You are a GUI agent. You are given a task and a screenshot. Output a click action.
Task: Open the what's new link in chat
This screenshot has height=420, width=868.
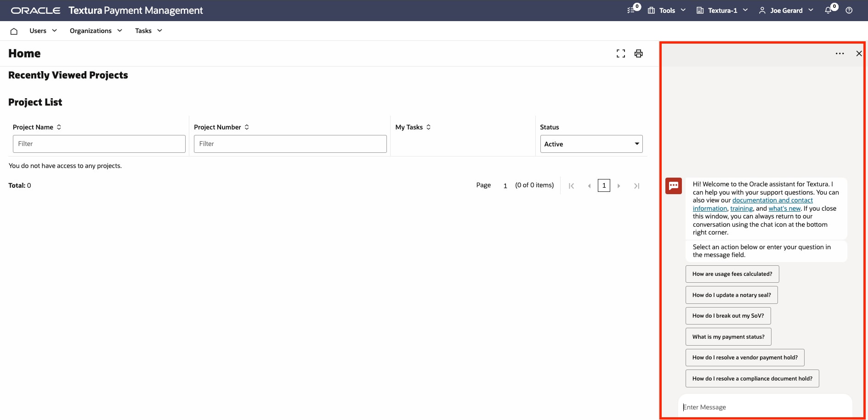tap(784, 208)
